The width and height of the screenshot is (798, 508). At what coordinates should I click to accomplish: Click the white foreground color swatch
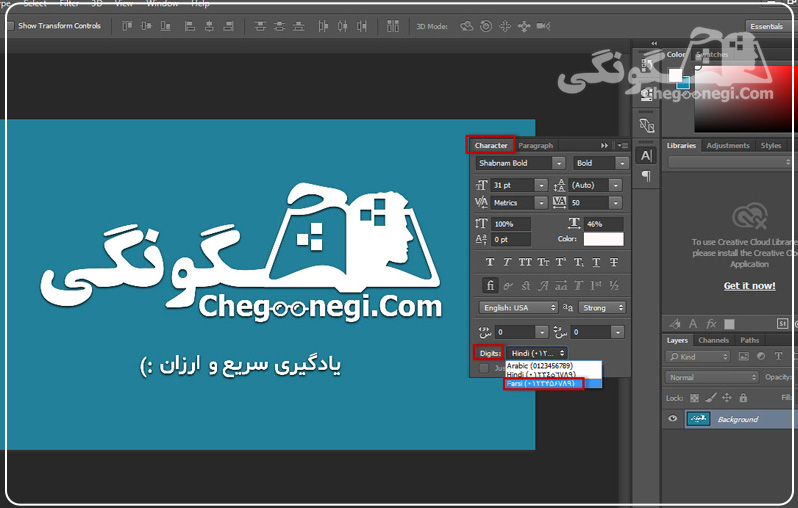point(675,75)
